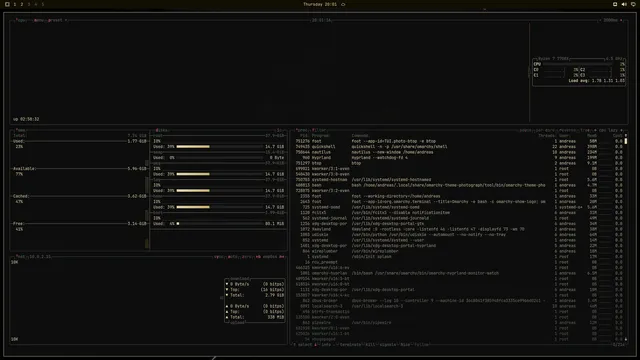Click the update indicator icon beside the clock
This screenshot has width=640, height=360.
pyautogui.click(x=343, y=4)
